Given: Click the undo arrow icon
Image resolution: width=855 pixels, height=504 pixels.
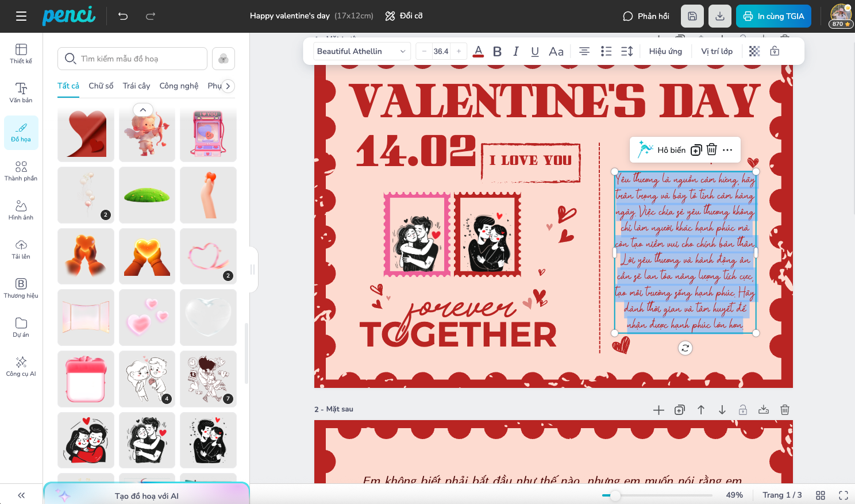Looking at the screenshot, I should [123, 16].
